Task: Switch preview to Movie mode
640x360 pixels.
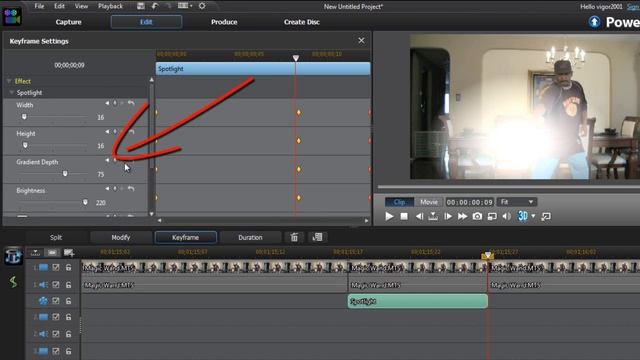Action: [x=429, y=202]
